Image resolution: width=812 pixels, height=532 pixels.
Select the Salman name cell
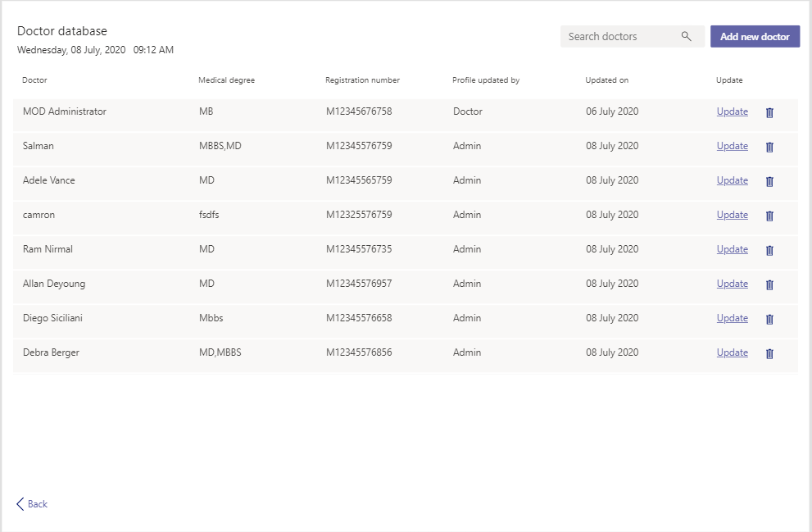click(39, 146)
